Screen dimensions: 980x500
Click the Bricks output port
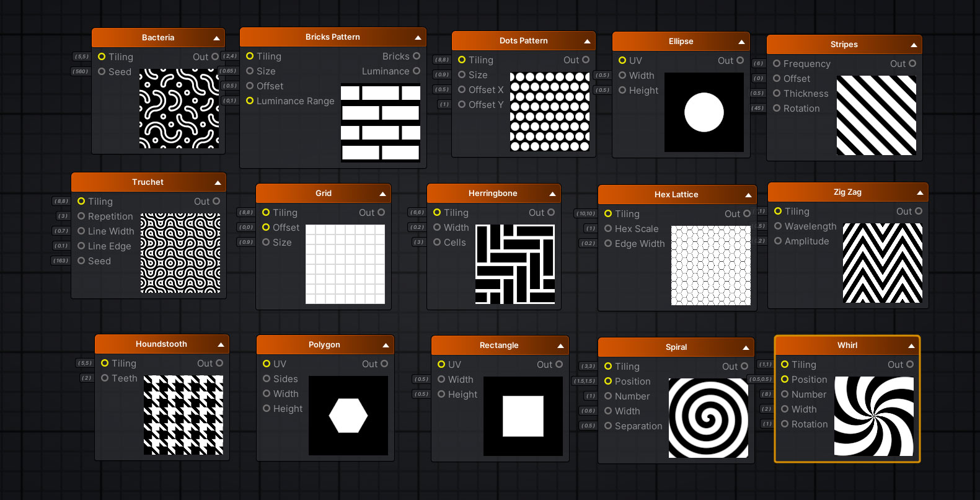(417, 56)
